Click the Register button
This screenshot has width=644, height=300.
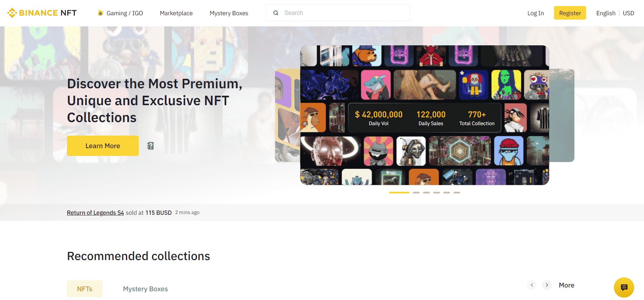tap(570, 13)
